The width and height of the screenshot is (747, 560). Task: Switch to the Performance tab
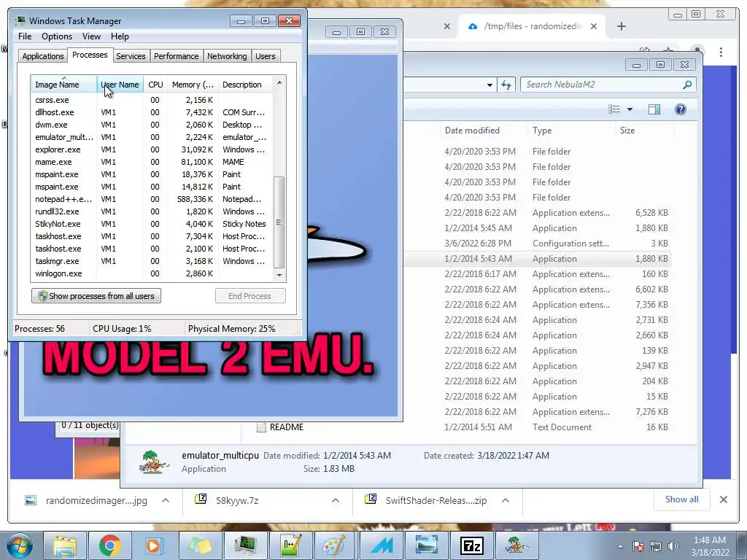click(176, 56)
